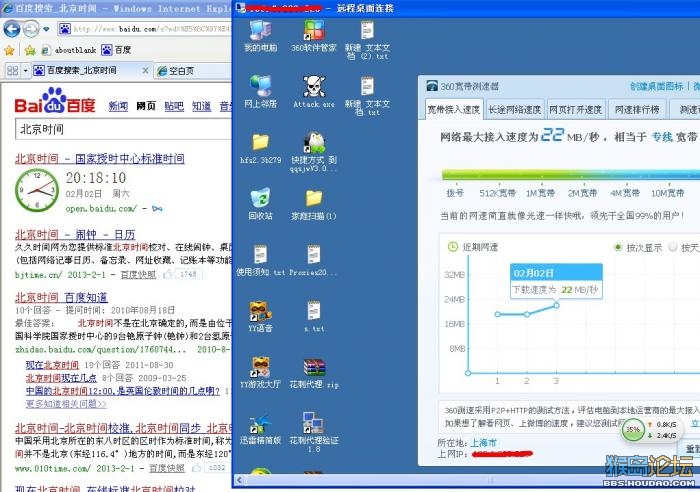Expand the quick tabs dropdown arrow
Viewport: 700px width, 492px height.
point(25,71)
